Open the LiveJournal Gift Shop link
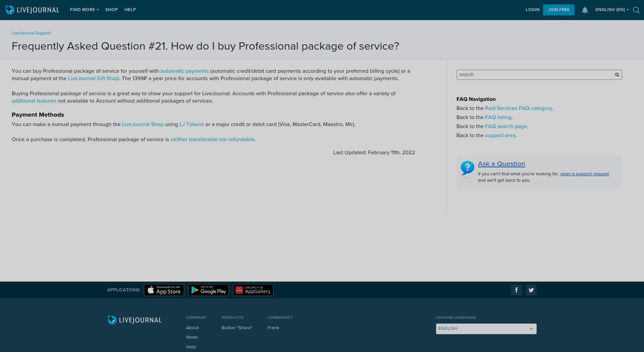The width and height of the screenshot is (644, 352). [x=93, y=78]
